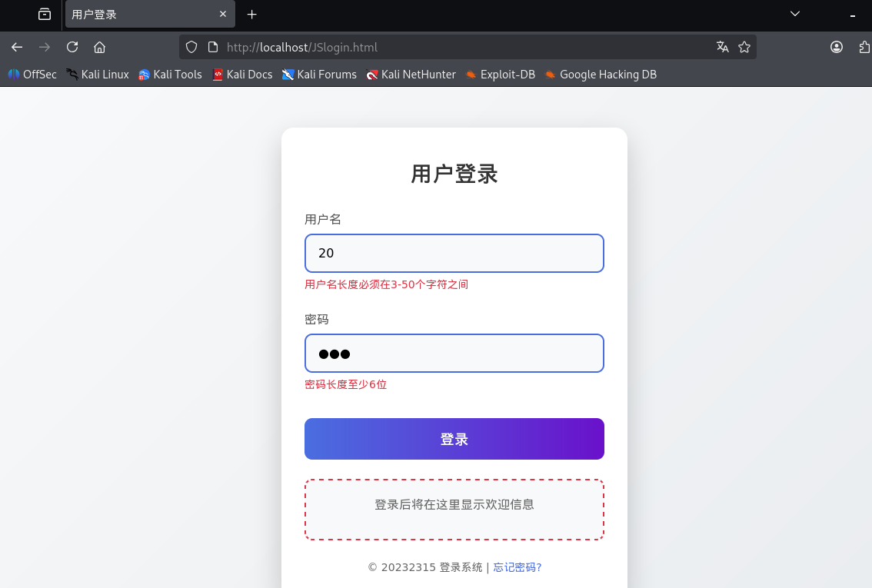872x588 pixels.
Task: Select the 用户登录 browser tab
Action: (150, 15)
